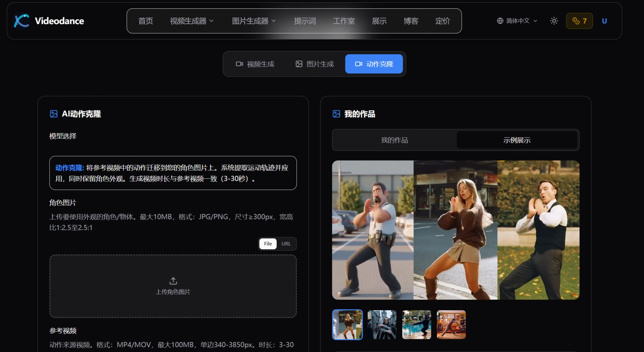Open the 工作室 page
Viewport: 644px width, 352px height.
tap(344, 21)
